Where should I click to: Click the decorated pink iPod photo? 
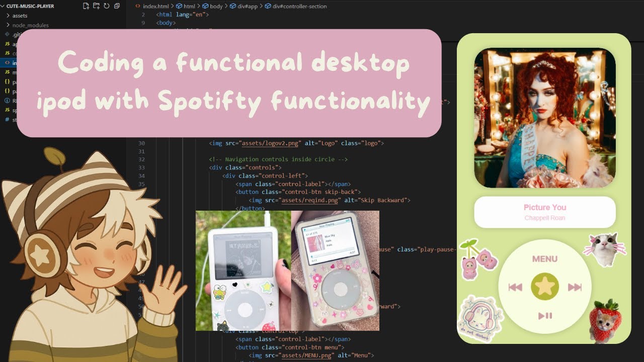point(335,270)
